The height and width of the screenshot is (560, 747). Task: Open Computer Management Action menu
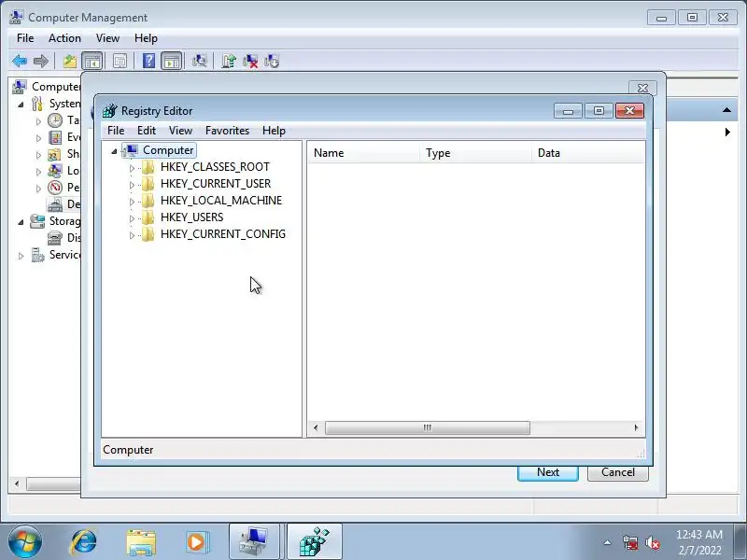pyautogui.click(x=64, y=38)
